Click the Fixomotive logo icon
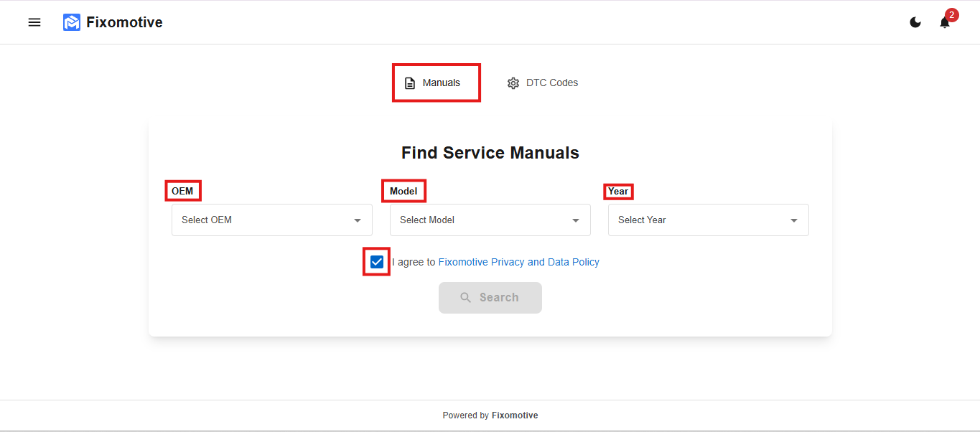Viewport: 980px width, 432px height. [72, 22]
